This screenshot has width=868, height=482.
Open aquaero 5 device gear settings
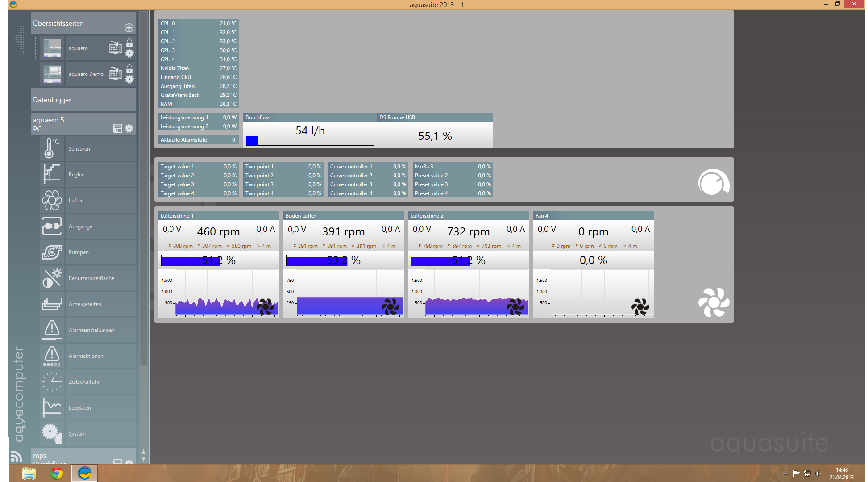[x=129, y=129]
